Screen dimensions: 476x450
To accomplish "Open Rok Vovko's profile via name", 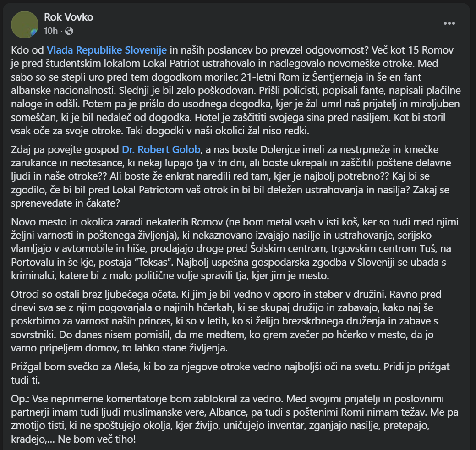I will point(68,17).
